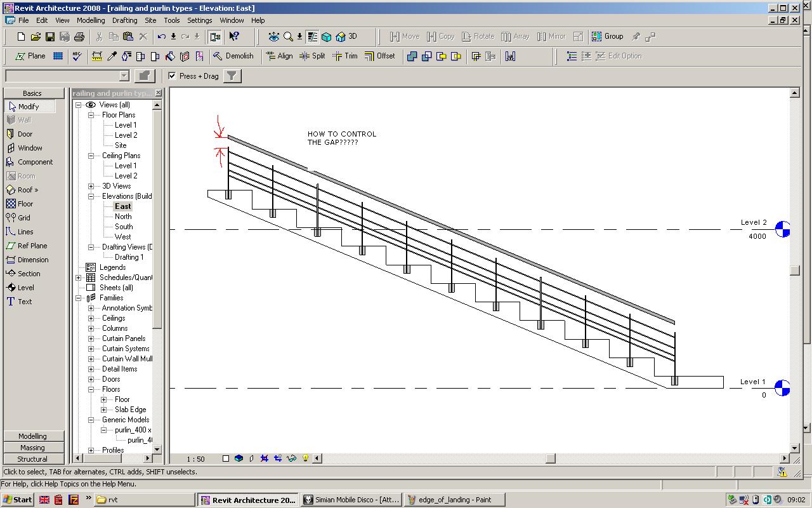
Task: Click the Save icon in toolbar
Action: click(50, 37)
